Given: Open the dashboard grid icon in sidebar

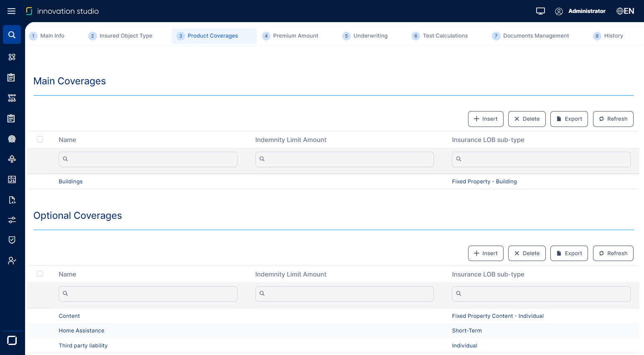Looking at the screenshot, I should [12, 57].
